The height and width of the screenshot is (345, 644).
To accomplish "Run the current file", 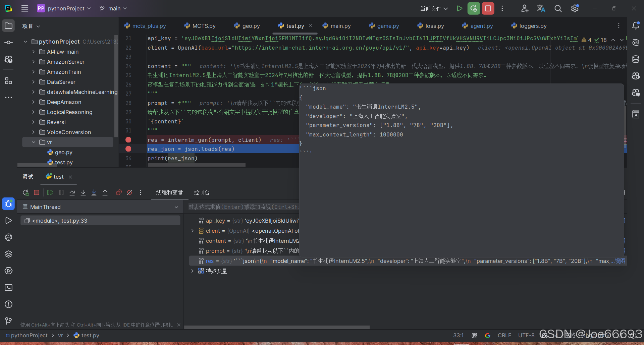I will click(x=460, y=8).
